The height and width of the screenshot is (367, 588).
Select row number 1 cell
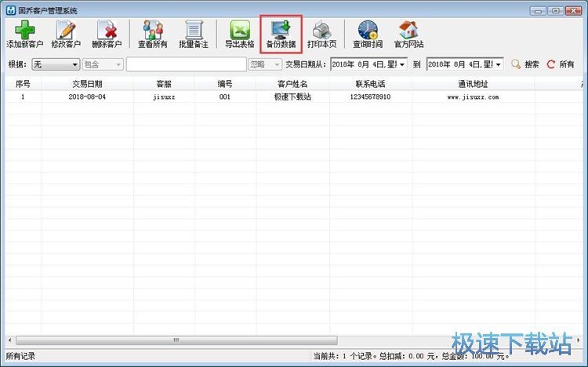23,96
